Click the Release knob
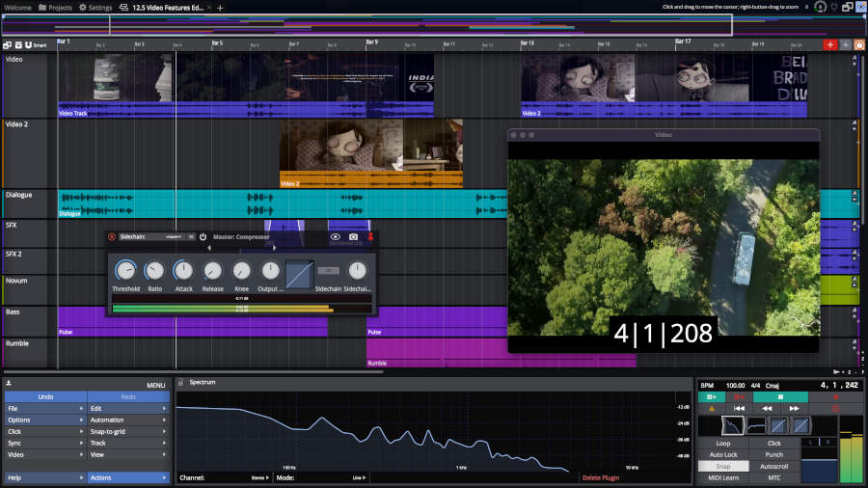 point(212,271)
